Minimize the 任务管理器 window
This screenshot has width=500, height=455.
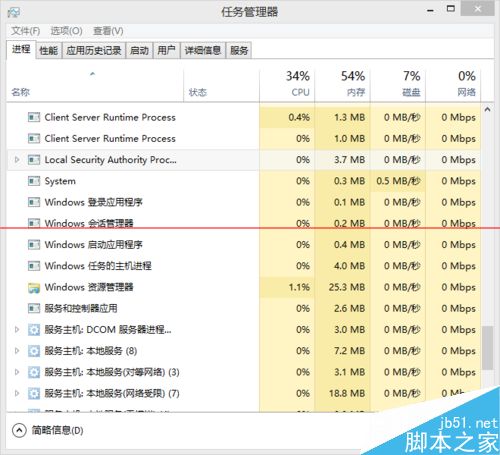[x=431, y=10]
